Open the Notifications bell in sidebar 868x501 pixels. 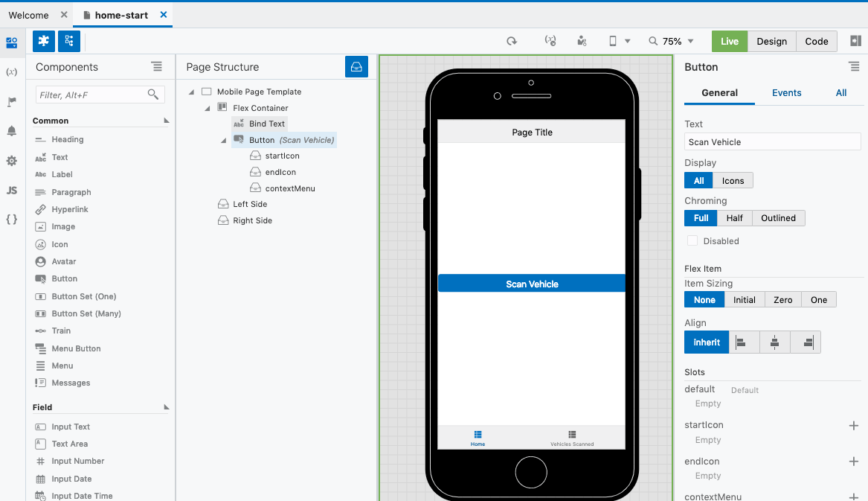click(12, 131)
